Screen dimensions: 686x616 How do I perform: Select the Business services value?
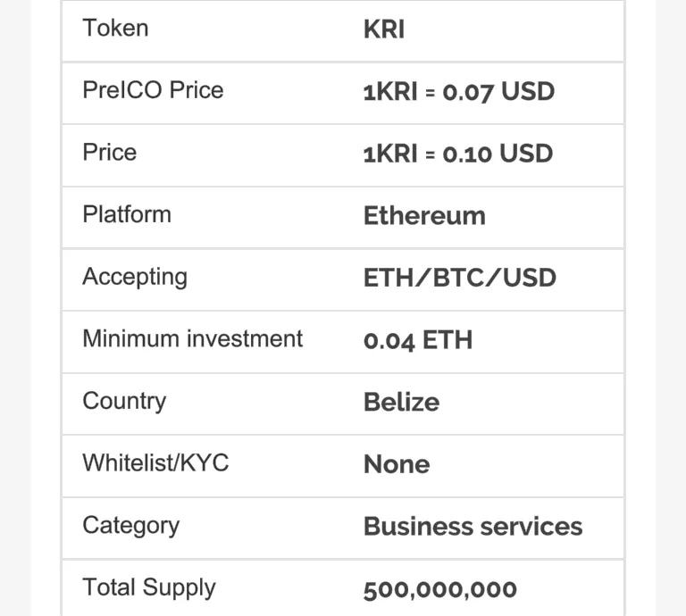pos(473,527)
